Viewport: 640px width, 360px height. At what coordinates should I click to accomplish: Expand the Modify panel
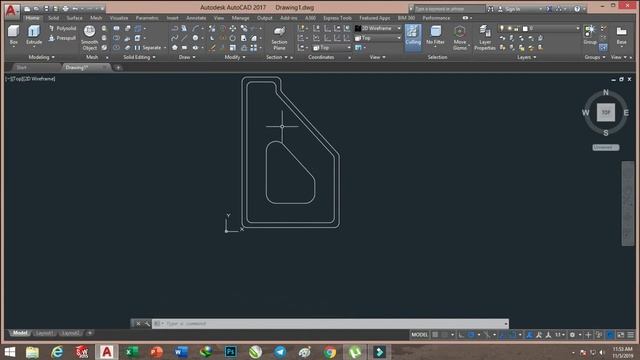[235, 58]
